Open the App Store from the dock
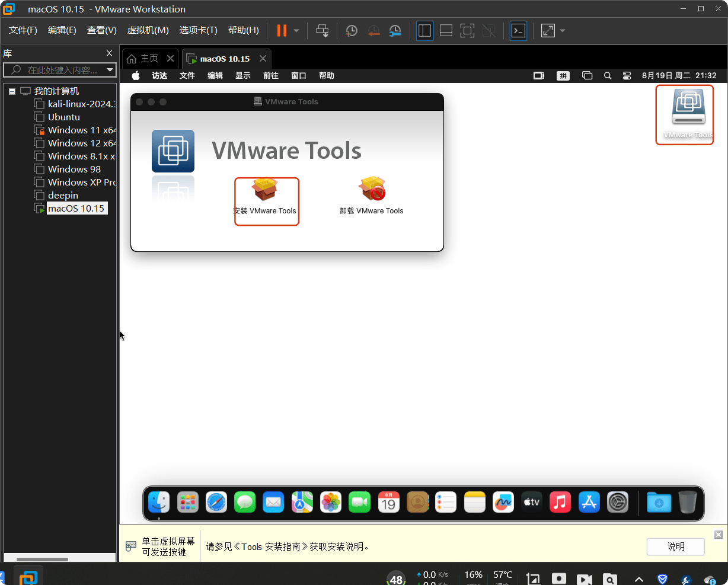728x585 pixels. pyautogui.click(x=589, y=502)
